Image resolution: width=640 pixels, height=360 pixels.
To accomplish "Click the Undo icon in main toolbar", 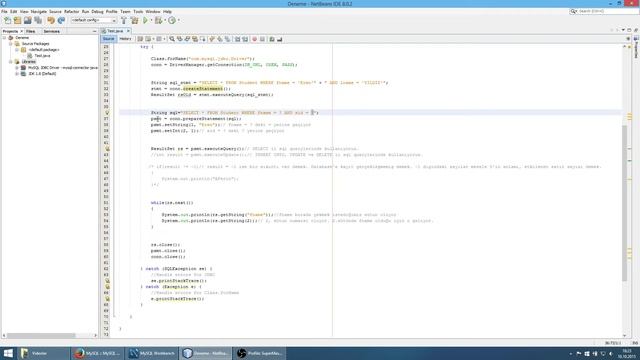I will point(51,20).
